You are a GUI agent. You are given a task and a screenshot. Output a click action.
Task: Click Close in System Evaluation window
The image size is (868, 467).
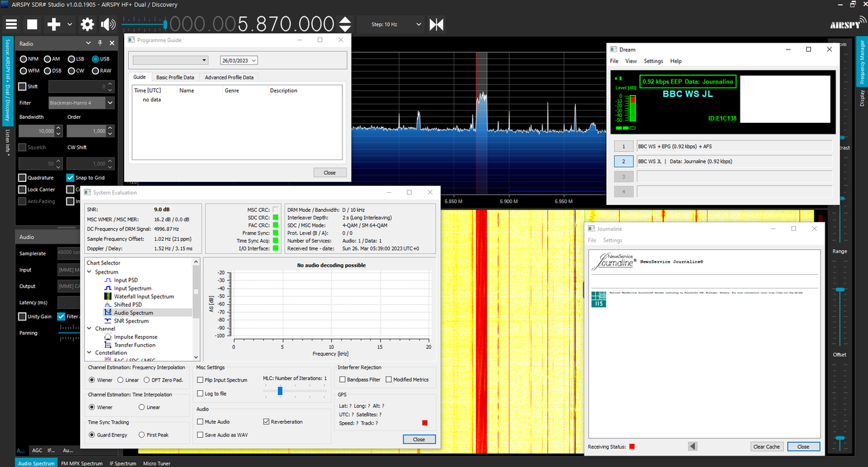coord(419,439)
